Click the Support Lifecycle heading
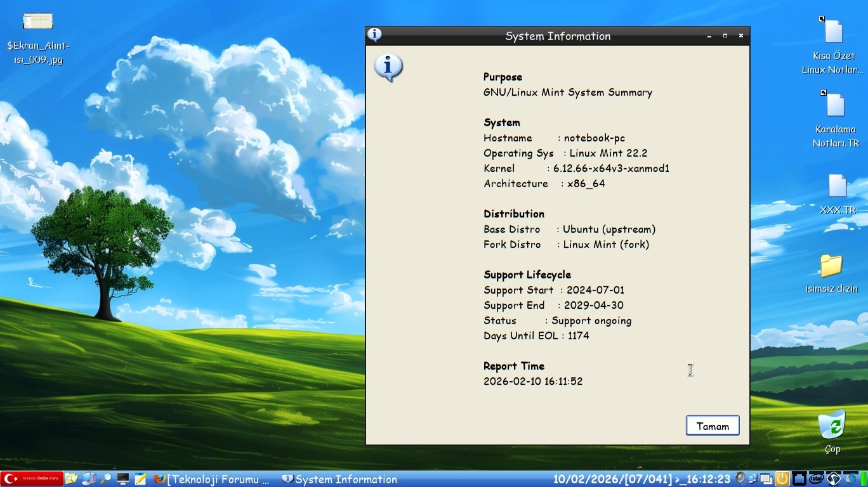Image resolution: width=868 pixels, height=487 pixels. (527, 275)
